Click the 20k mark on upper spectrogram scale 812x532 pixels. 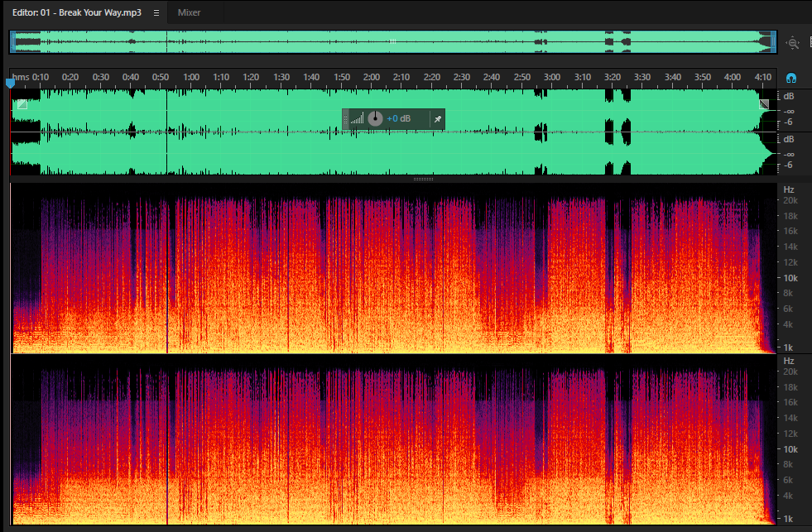point(790,201)
